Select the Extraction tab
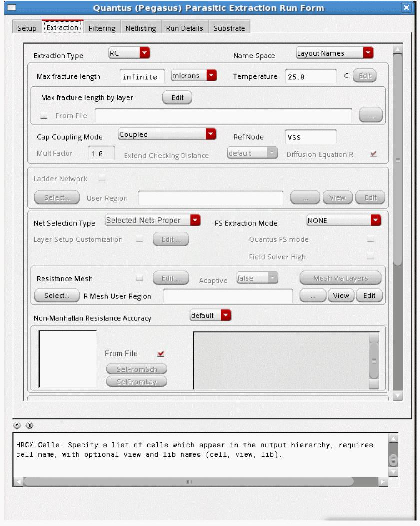Screen dimensions: 420x526 (x=62, y=28)
